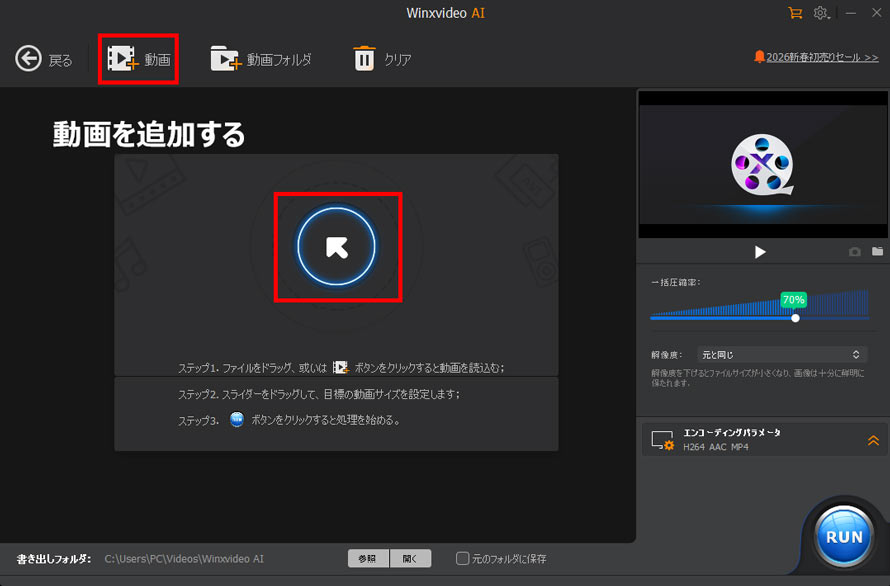The width and height of the screenshot is (890, 586).
Task: Open the snapshot folder icon under preview
Action: [877, 252]
